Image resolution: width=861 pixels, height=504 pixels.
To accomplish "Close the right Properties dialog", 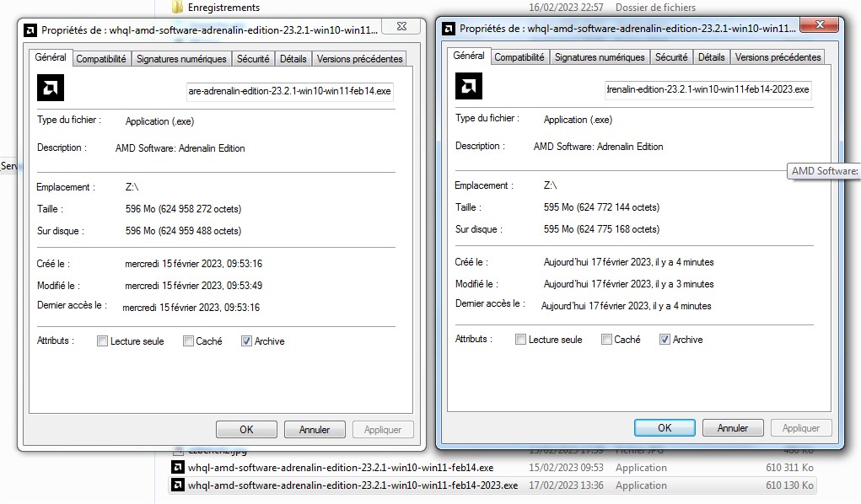I will pyautogui.click(x=821, y=24).
